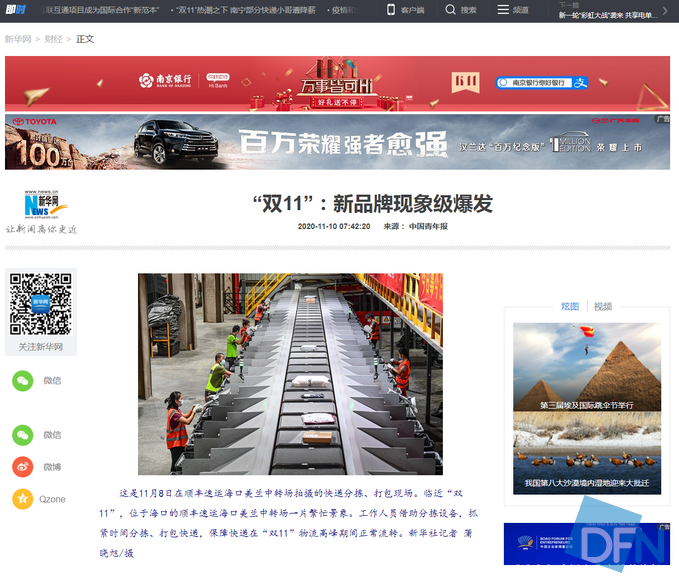This screenshot has height=585, width=679.
Task: Share to Qzone via star icon
Action: pyautogui.click(x=23, y=499)
